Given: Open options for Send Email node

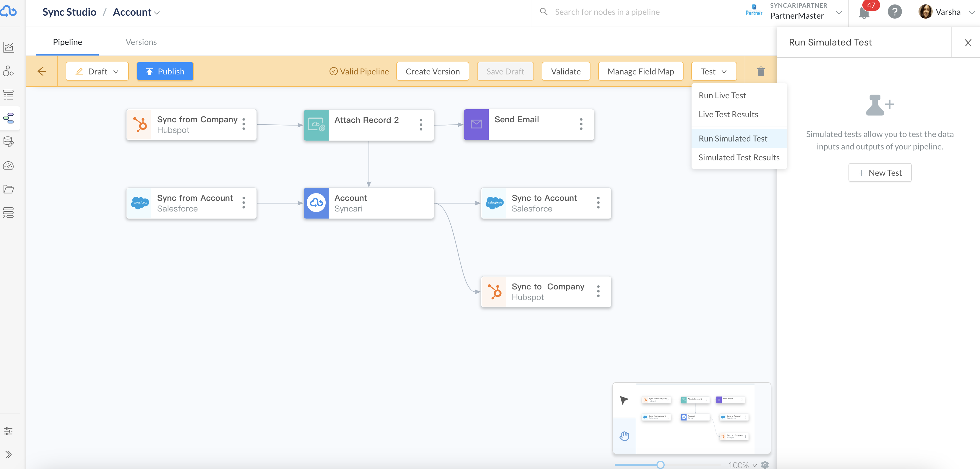Looking at the screenshot, I should 581,124.
